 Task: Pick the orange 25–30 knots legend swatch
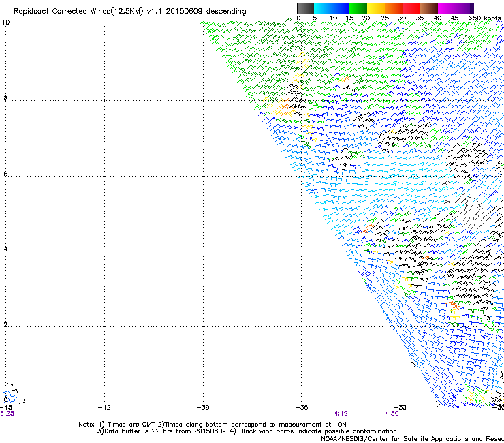[394, 8]
